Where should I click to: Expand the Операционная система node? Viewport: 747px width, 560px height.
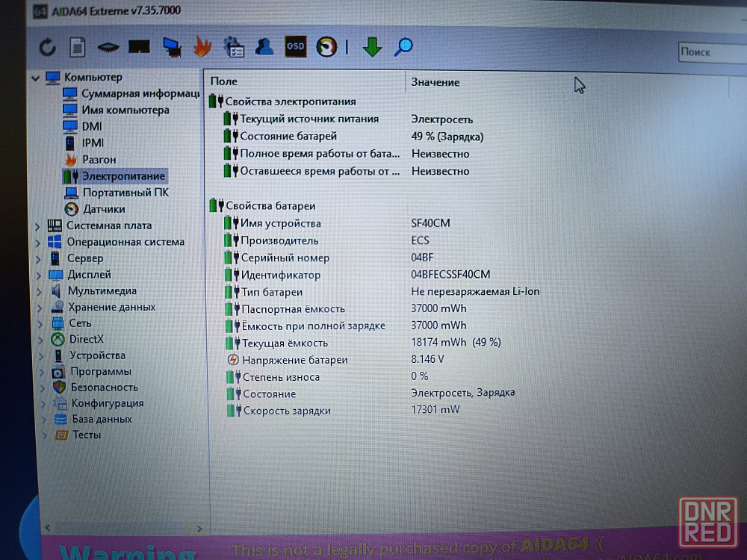37,242
